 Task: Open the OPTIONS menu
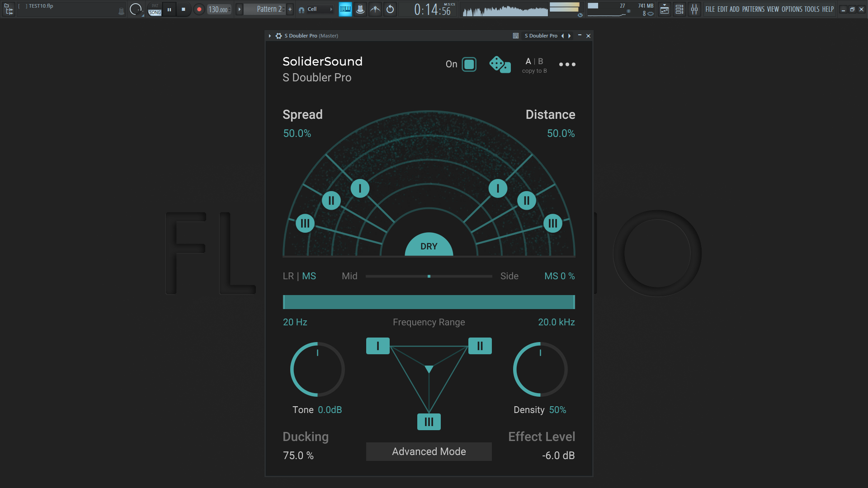(792, 9)
